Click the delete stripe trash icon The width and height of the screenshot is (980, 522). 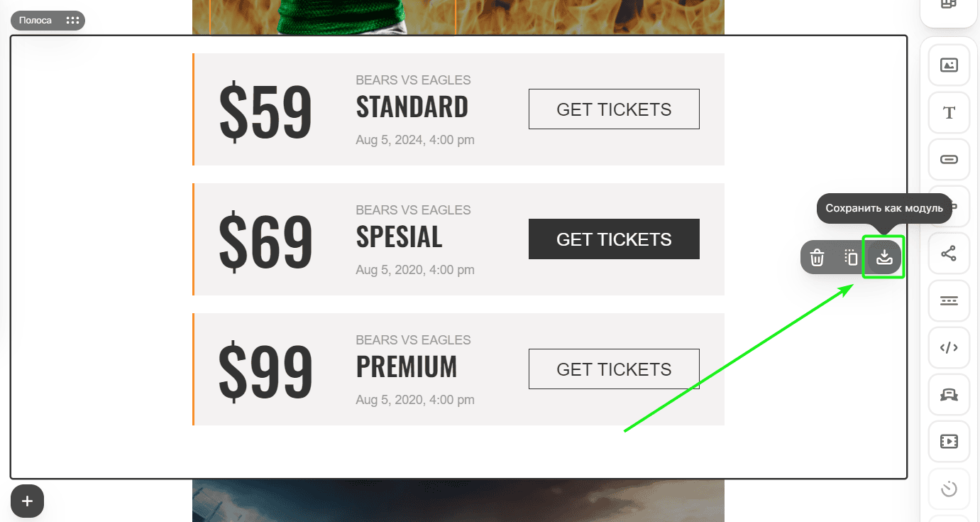click(x=817, y=257)
